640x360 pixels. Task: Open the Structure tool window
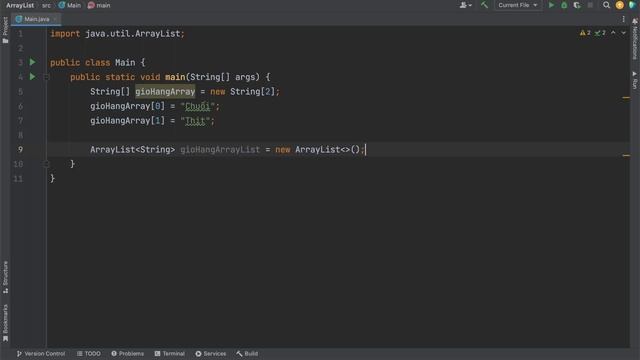tap(5, 277)
